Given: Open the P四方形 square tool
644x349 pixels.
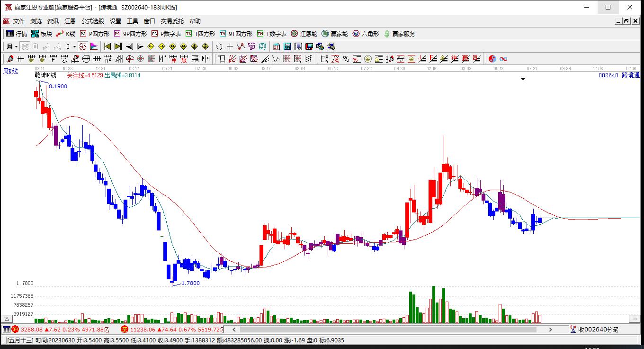Looking at the screenshot, I should point(94,34).
